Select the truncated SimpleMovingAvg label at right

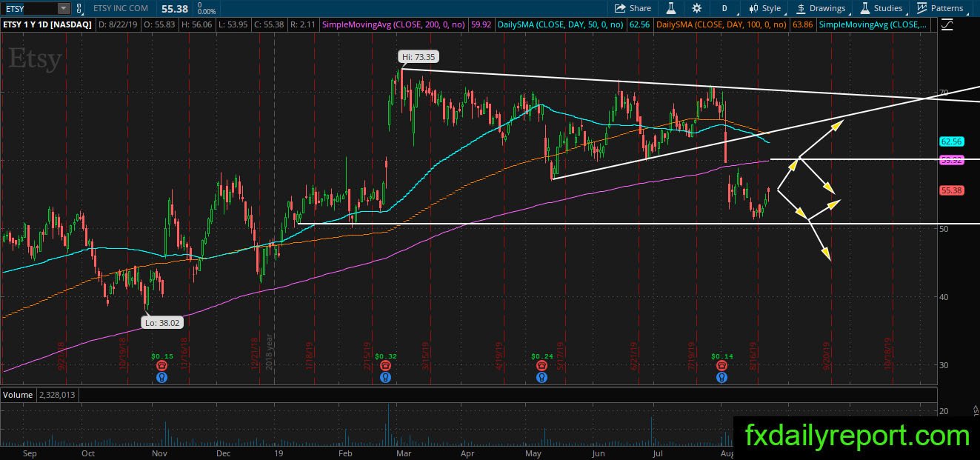[x=874, y=24]
